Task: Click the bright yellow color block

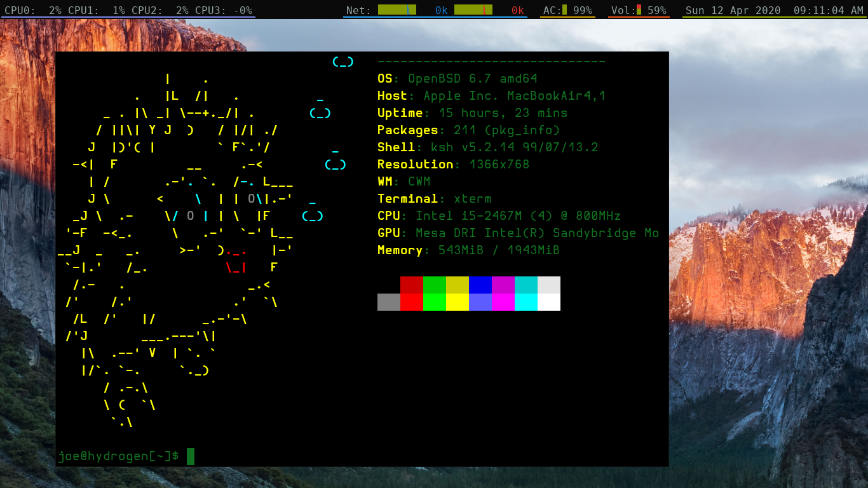Action: point(458,302)
